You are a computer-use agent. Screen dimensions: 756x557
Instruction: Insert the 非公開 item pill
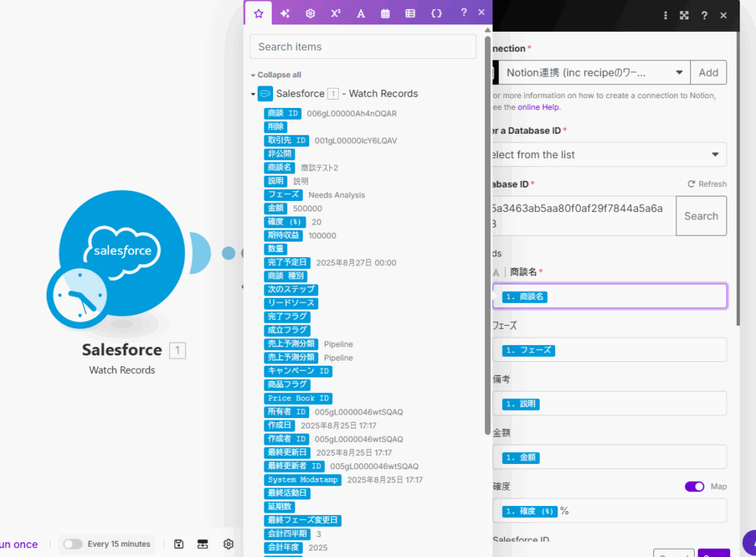(280, 154)
